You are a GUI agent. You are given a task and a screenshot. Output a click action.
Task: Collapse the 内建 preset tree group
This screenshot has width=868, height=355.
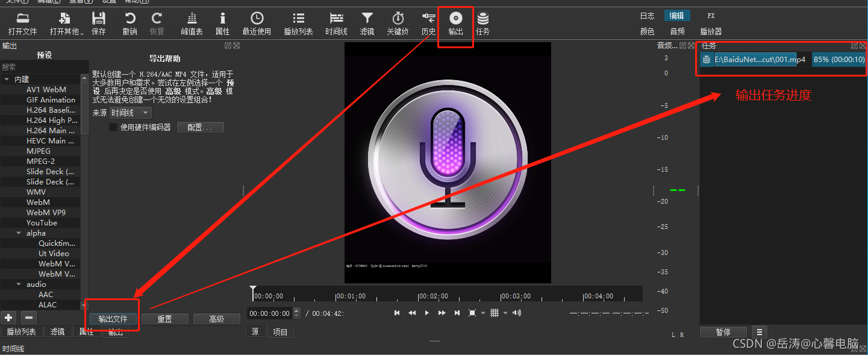point(7,80)
